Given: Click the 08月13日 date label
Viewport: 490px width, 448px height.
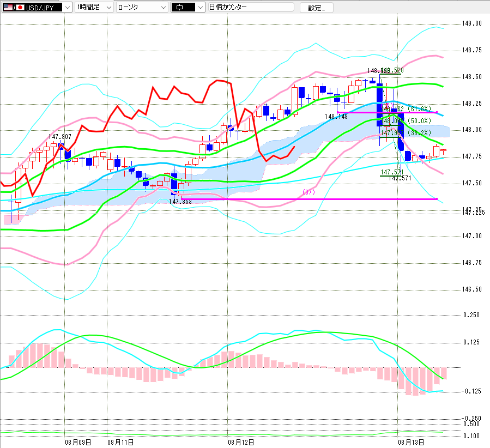Looking at the screenshot, I should click(411, 443).
